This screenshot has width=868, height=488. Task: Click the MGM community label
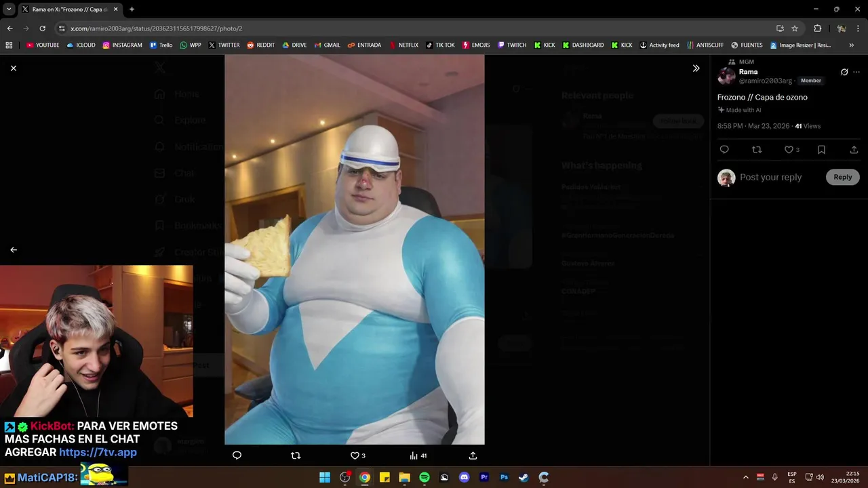pos(747,62)
